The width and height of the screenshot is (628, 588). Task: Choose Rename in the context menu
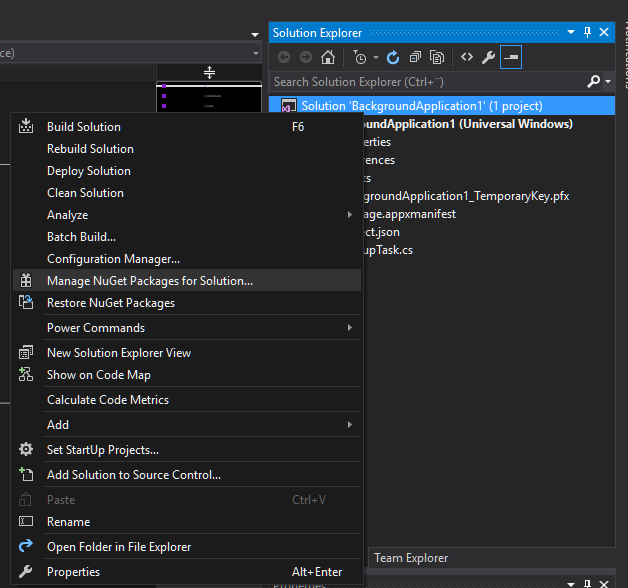[x=187, y=522]
